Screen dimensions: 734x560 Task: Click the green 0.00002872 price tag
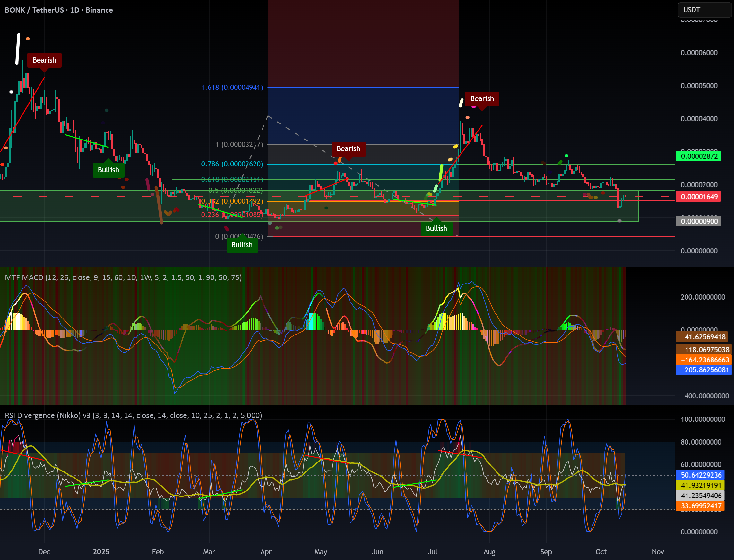698,156
